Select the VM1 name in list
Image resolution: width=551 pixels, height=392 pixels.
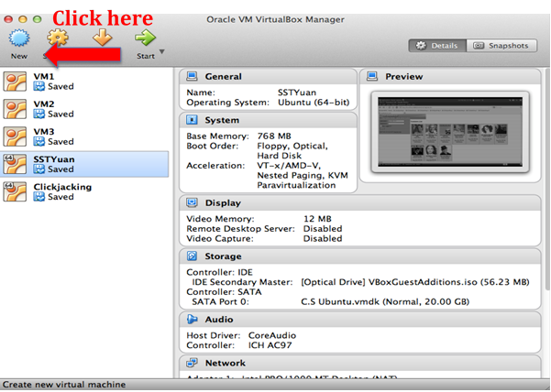pyautogui.click(x=44, y=76)
